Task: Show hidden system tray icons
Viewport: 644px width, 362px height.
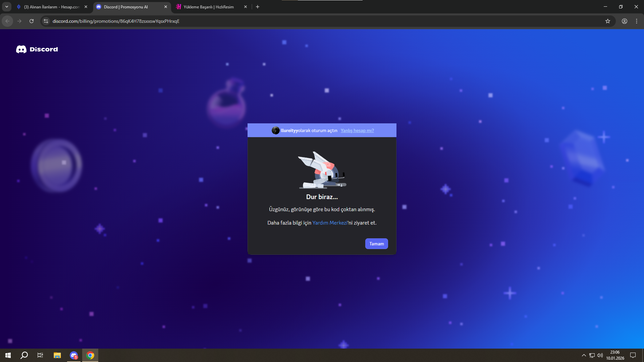Action: click(x=584, y=355)
